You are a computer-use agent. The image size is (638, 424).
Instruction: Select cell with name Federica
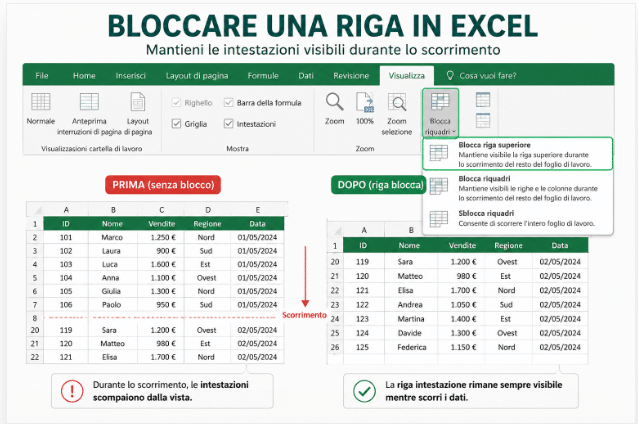coord(411,347)
